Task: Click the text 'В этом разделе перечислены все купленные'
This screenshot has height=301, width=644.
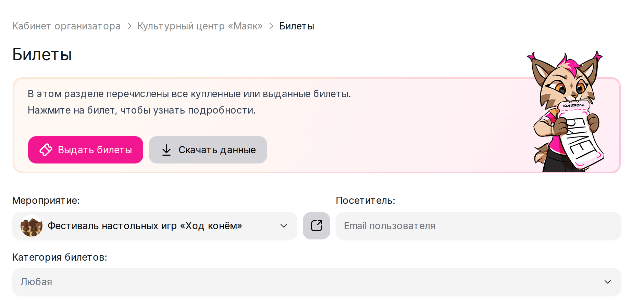Action: pos(134,94)
